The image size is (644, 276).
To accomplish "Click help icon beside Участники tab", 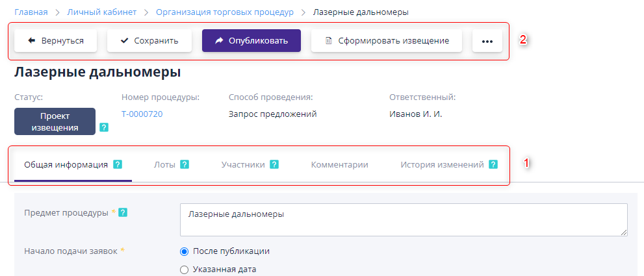I will [x=274, y=164].
